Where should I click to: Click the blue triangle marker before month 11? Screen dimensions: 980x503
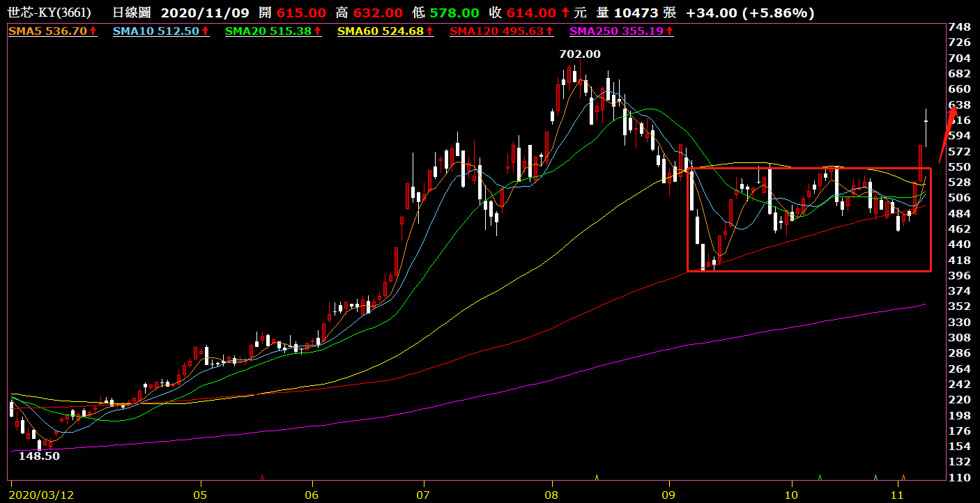tap(876, 478)
